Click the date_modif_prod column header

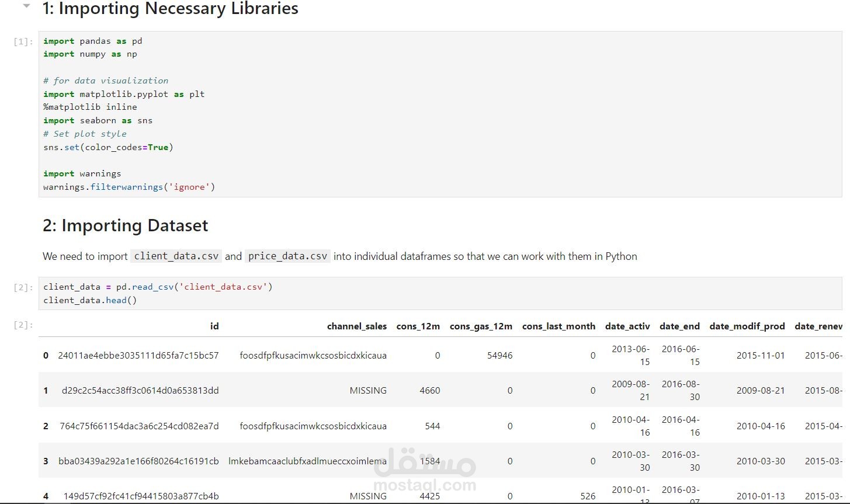tap(747, 326)
